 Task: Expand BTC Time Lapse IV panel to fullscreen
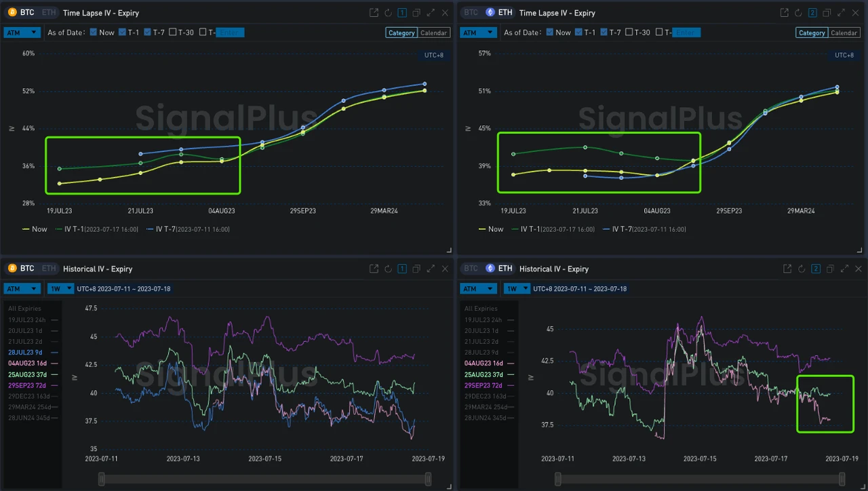431,13
